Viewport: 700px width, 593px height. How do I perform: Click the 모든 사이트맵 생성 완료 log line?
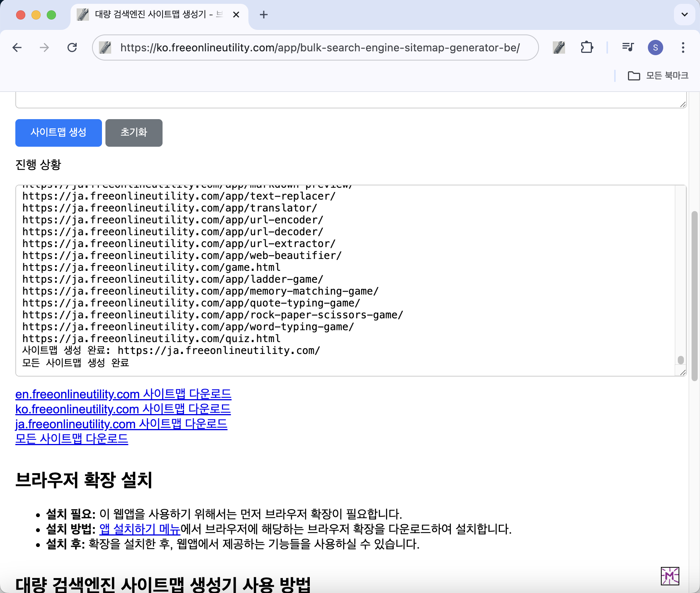click(x=76, y=362)
